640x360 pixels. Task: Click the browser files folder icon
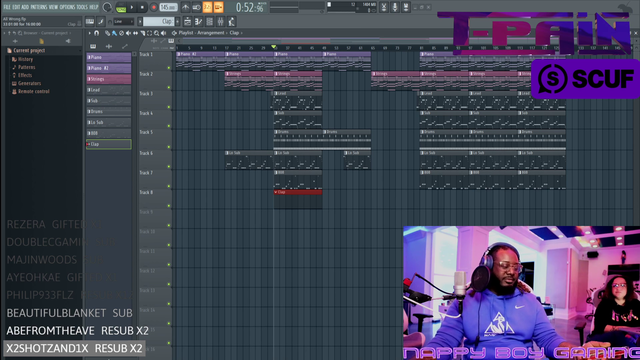pyautogui.click(x=41, y=41)
